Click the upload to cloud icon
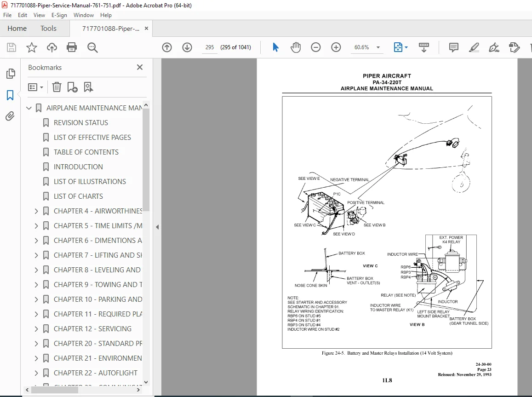The width and height of the screenshot is (532, 397). coord(51,47)
